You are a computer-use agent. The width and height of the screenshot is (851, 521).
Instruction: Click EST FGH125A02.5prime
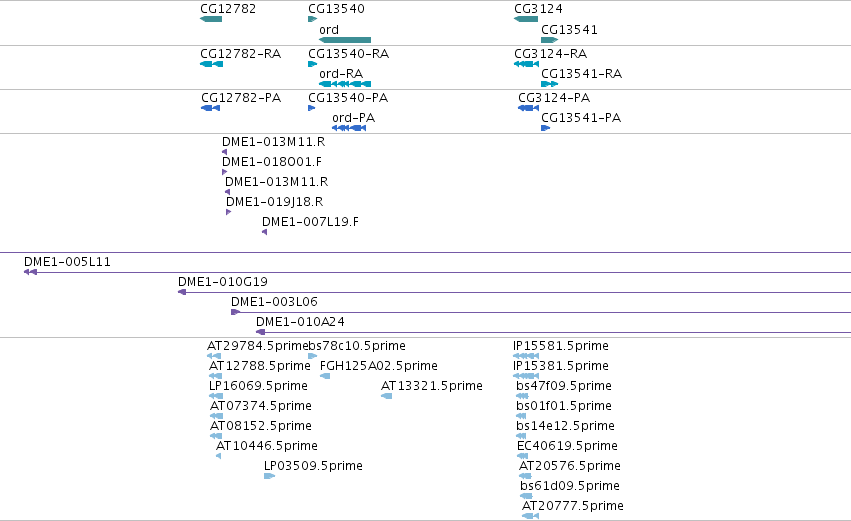tap(325, 376)
